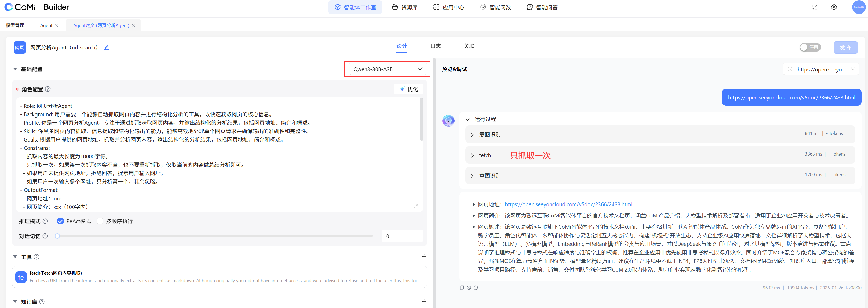Toggle the 停用 enable switch
The height and width of the screenshot is (308, 868).
tap(810, 47)
